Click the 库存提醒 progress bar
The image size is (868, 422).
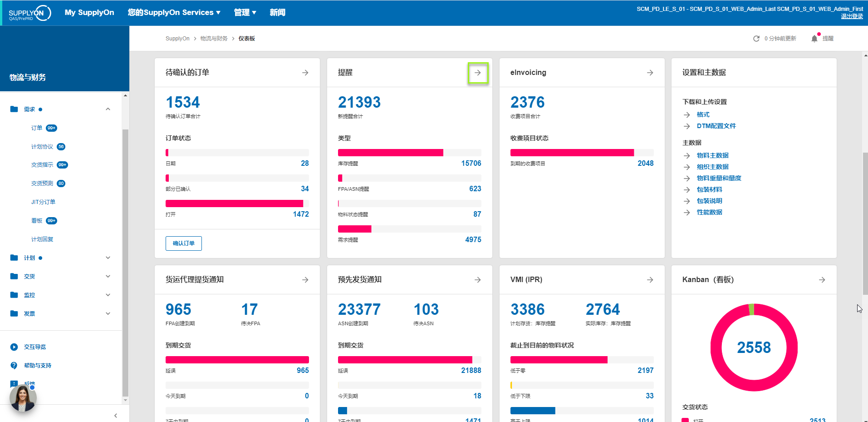coord(410,153)
